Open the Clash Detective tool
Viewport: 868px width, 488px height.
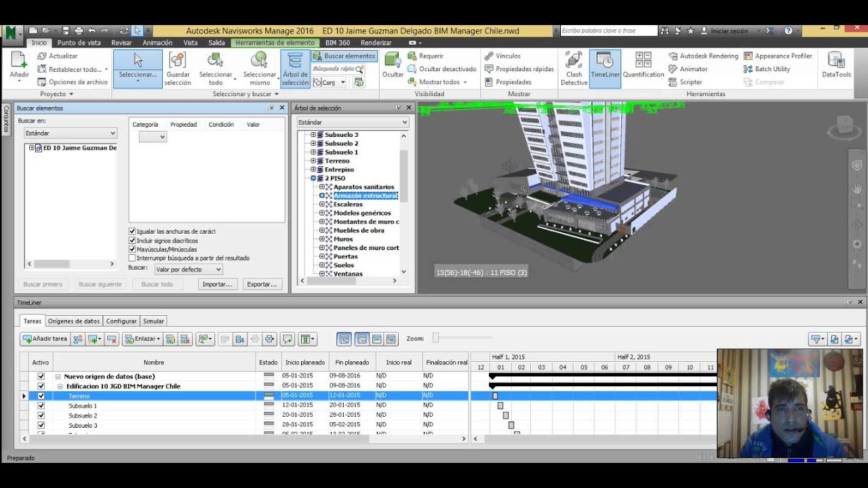[574, 68]
